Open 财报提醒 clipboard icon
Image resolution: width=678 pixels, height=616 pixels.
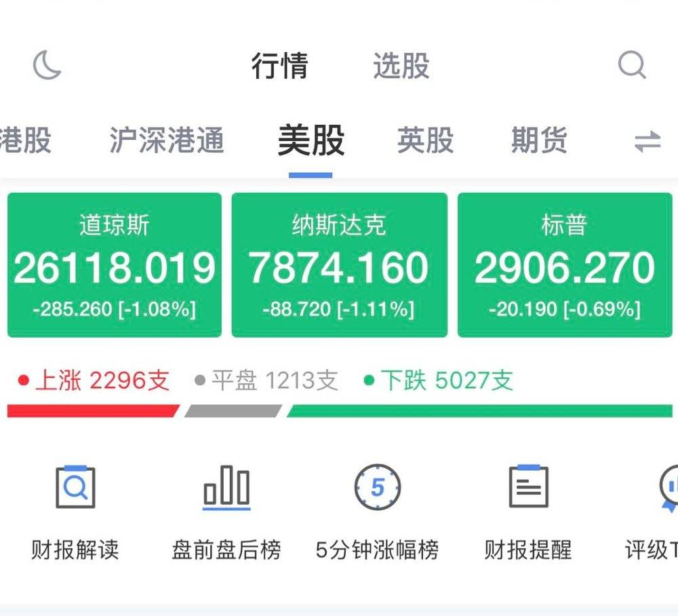[x=528, y=486]
